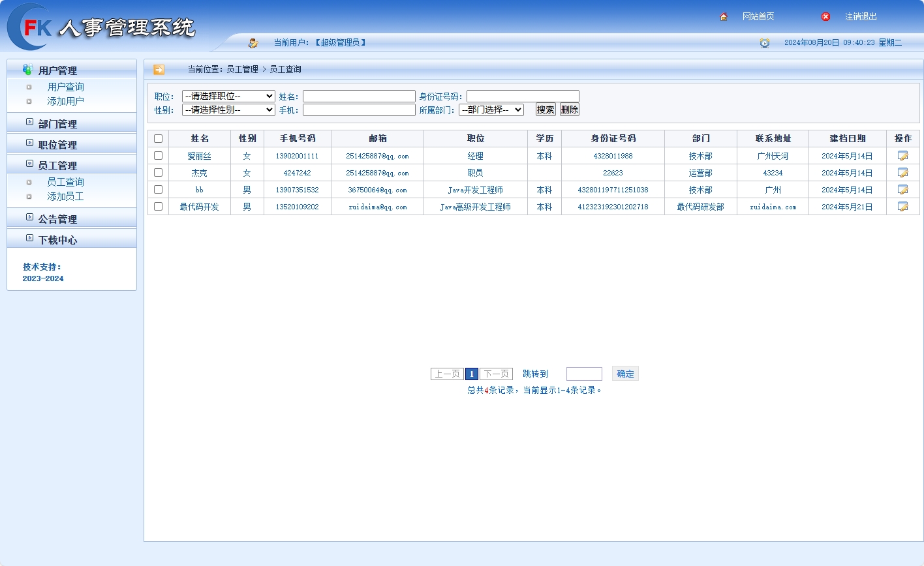Open 添加员工 in the sidebar
This screenshot has width=924, height=566.
click(65, 196)
